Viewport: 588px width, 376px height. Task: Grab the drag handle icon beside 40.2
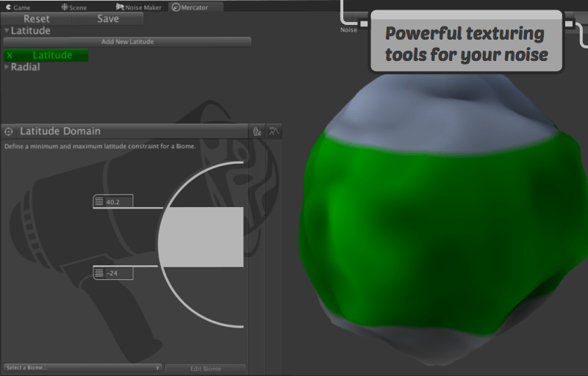99,202
